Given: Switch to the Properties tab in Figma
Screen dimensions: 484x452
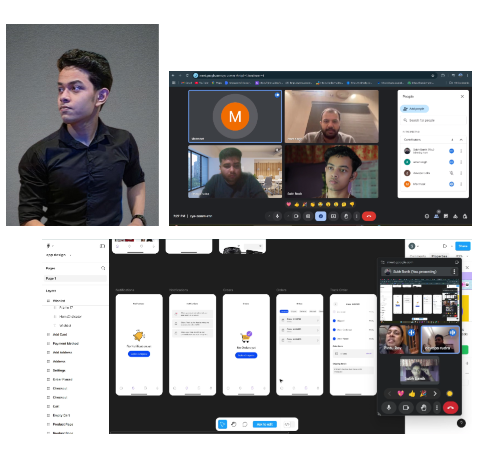Looking at the screenshot, I should tap(439, 256).
